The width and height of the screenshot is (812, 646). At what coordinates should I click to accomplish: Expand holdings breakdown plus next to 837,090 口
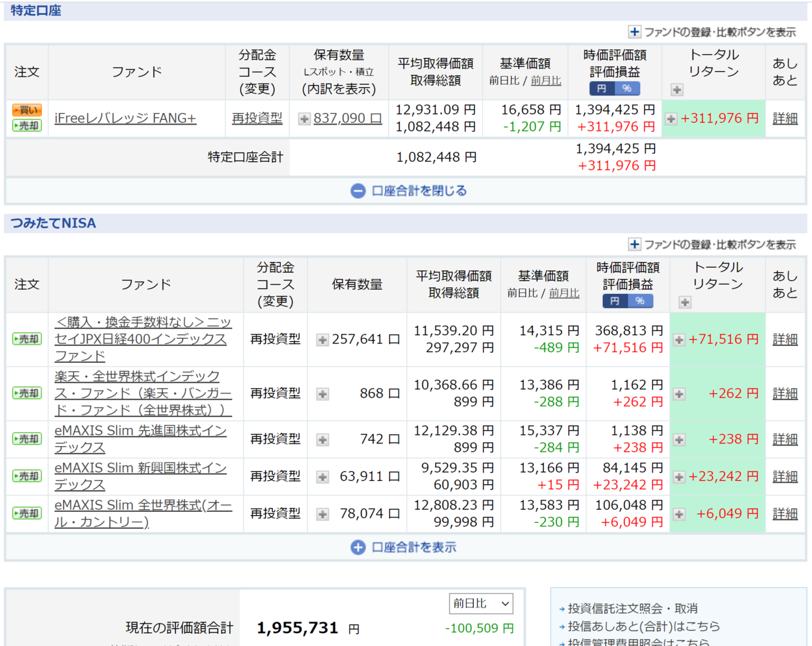304,119
